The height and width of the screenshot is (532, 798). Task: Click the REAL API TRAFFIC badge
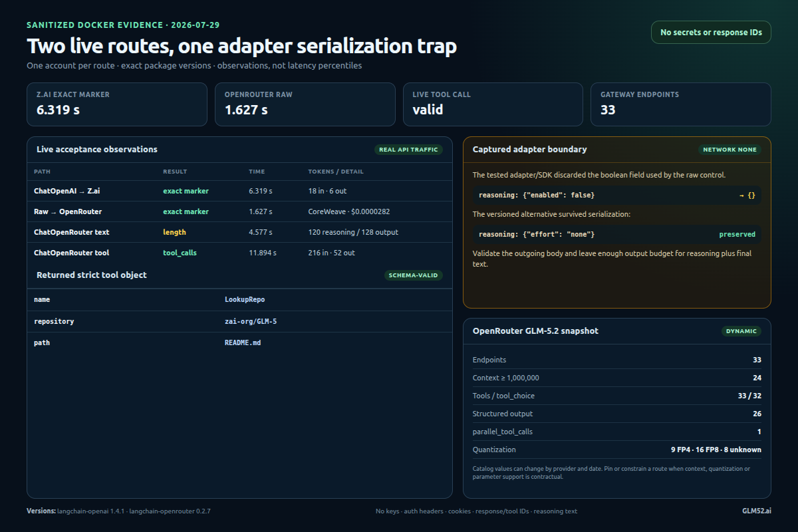pyautogui.click(x=408, y=150)
